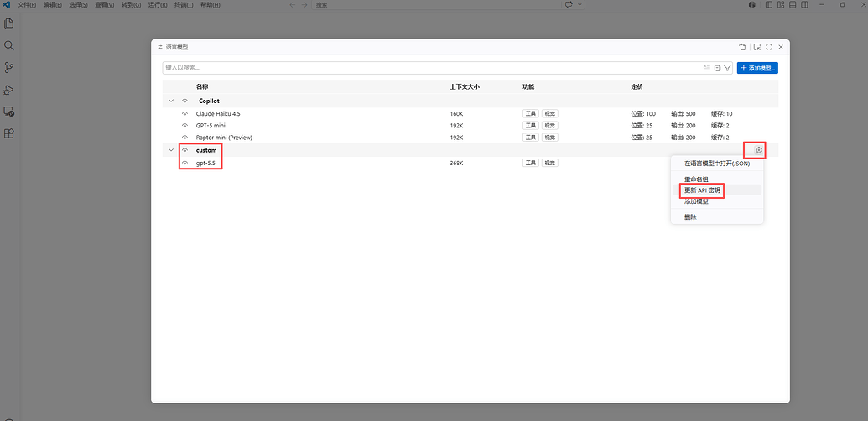Image resolution: width=868 pixels, height=421 pixels.
Task: Click the blue 添加模型... button
Action: (x=757, y=68)
